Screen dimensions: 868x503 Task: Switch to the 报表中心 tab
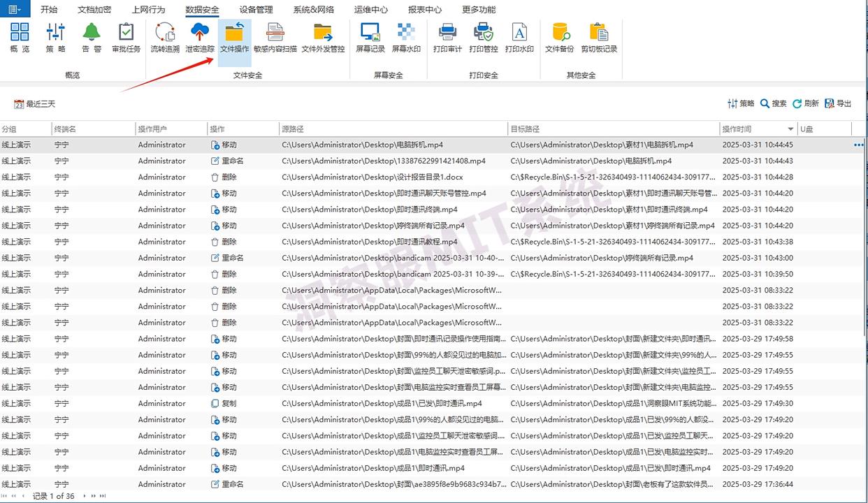click(x=425, y=10)
